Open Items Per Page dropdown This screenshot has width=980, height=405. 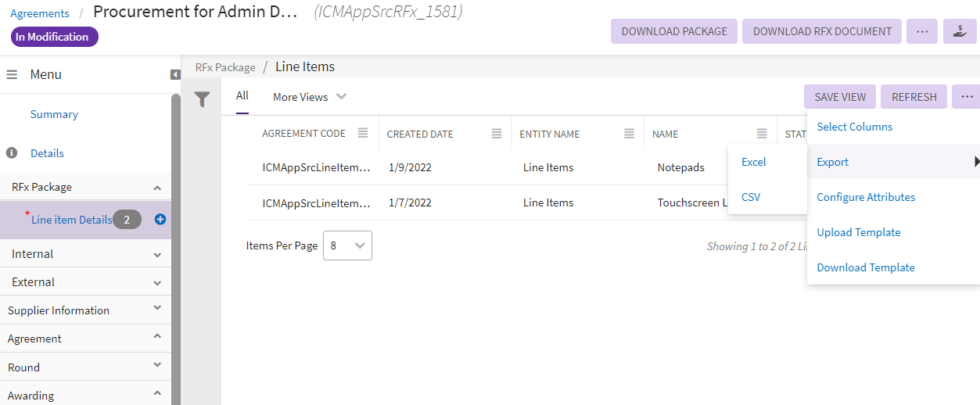(x=347, y=246)
